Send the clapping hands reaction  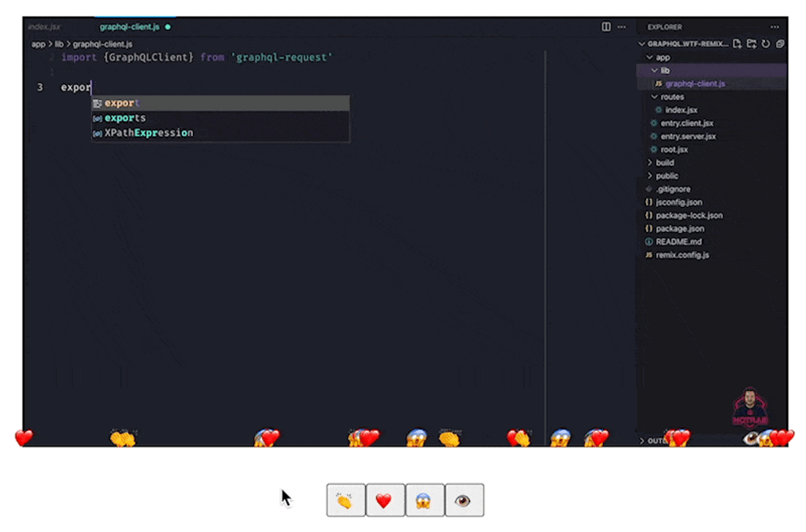(346, 500)
